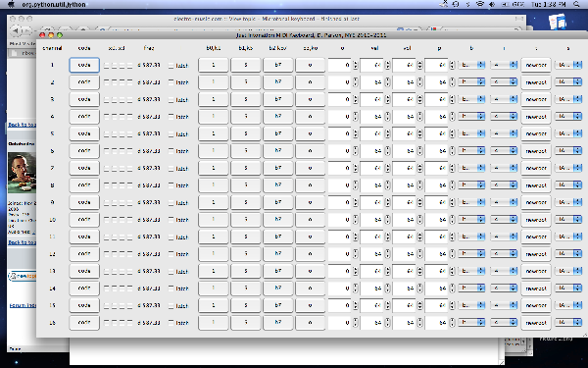Click the 5 button in channel 11 row
This screenshot has width=588, height=368.
click(x=246, y=237)
